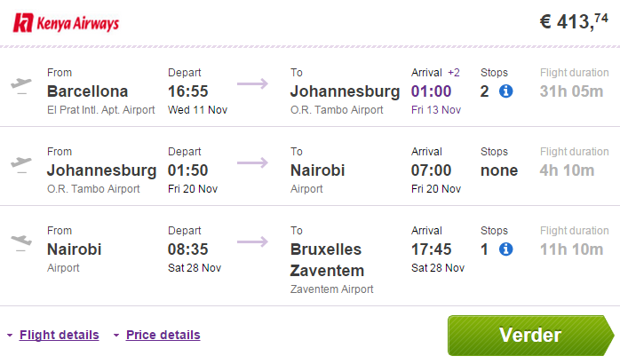620x364 pixels.
Task: Click the green Verder button
Action: [530, 336]
